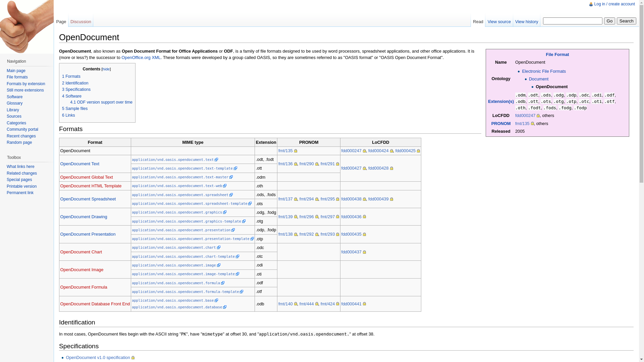
Task: Click the Go button
Action: pos(609,21)
